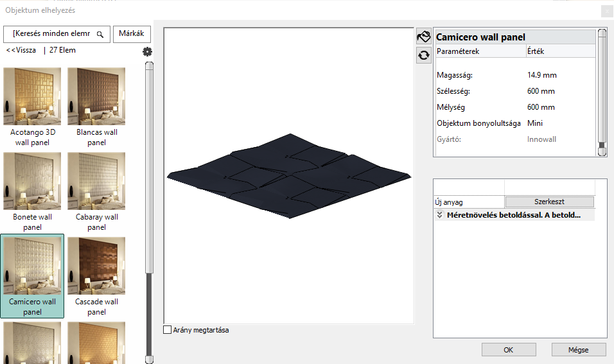614x364 pixels.
Task: Select Camicero wall panel thumbnail
Action: coord(32,266)
